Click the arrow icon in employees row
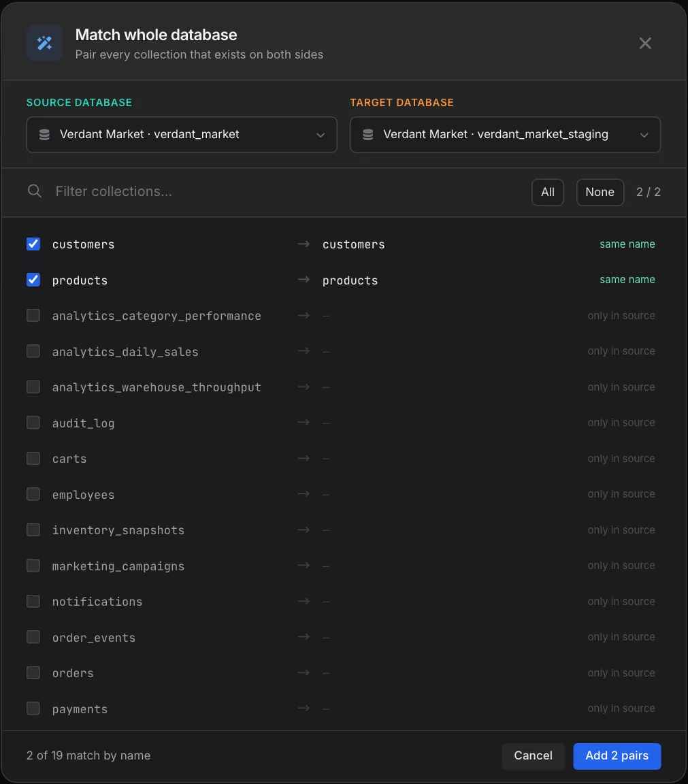The height and width of the screenshot is (784, 688). 304,494
